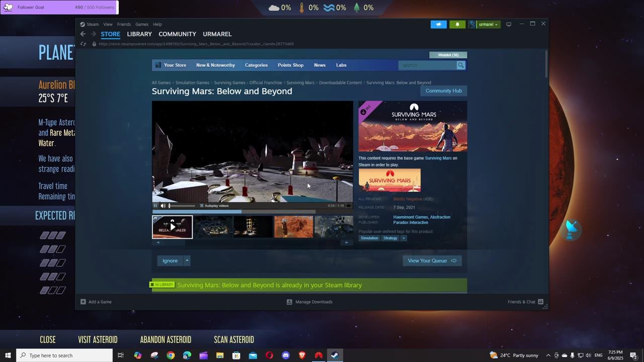Click the Downloadable Content breadcrumb
The image size is (644, 362).
(x=340, y=83)
